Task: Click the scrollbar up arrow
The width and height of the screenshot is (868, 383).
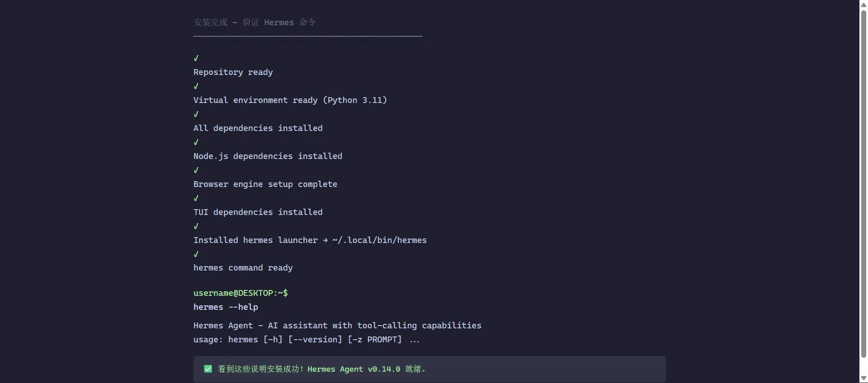Action: pos(863,4)
